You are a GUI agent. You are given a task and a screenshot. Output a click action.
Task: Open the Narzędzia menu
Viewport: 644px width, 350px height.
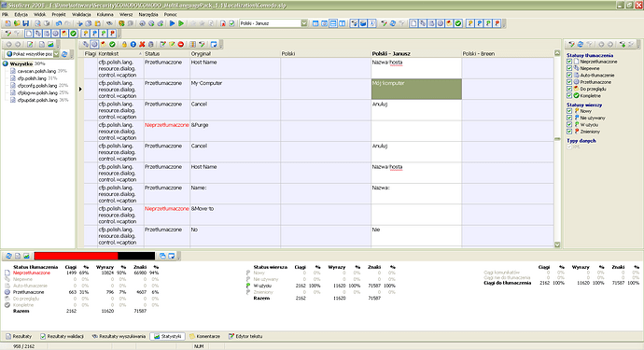pyautogui.click(x=148, y=14)
